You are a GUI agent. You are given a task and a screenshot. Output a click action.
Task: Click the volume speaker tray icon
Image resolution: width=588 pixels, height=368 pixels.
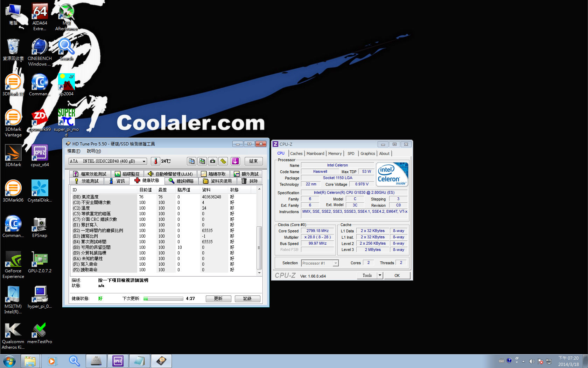tap(532, 361)
